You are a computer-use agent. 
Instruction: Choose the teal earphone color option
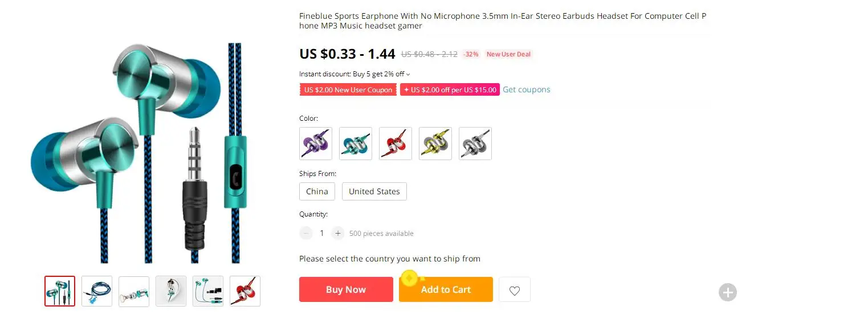[356, 144]
